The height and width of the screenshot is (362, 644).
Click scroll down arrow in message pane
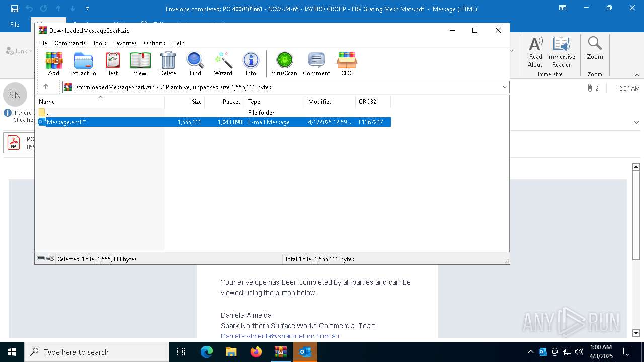636,333
